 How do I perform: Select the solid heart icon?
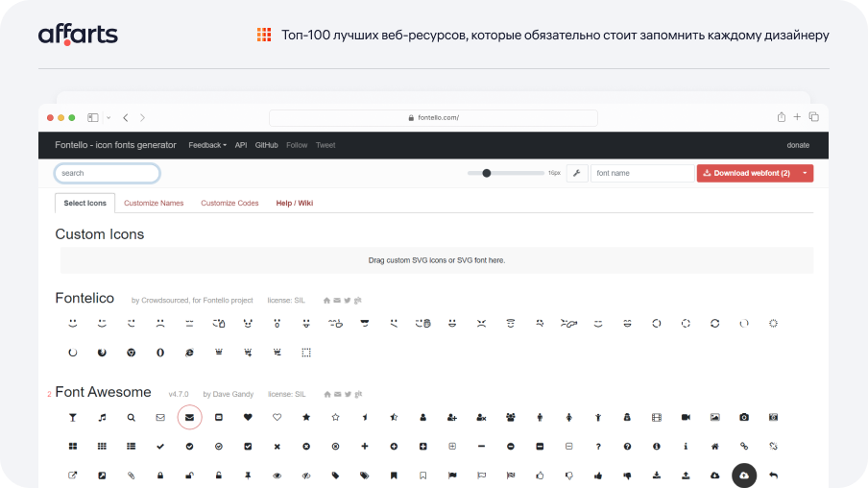point(248,418)
